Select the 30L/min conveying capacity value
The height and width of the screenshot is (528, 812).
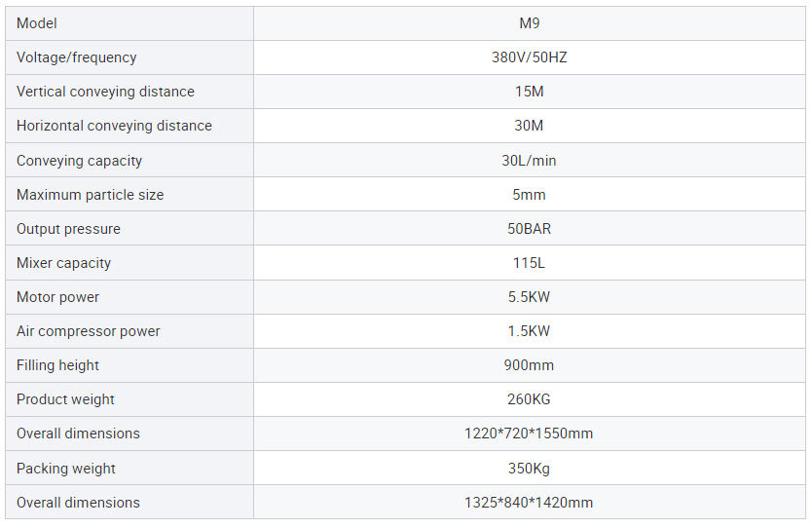coord(529,161)
